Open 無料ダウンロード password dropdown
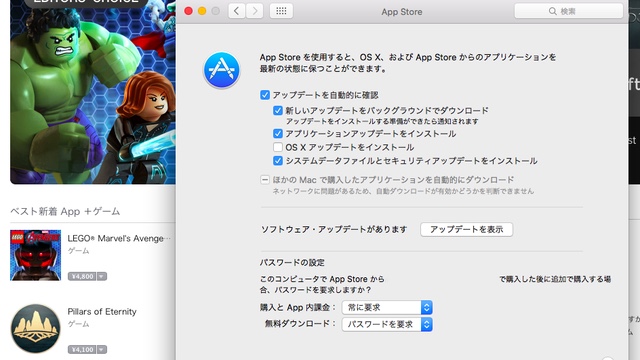Image resolution: width=640 pixels, height=360 pixels. 387,324
